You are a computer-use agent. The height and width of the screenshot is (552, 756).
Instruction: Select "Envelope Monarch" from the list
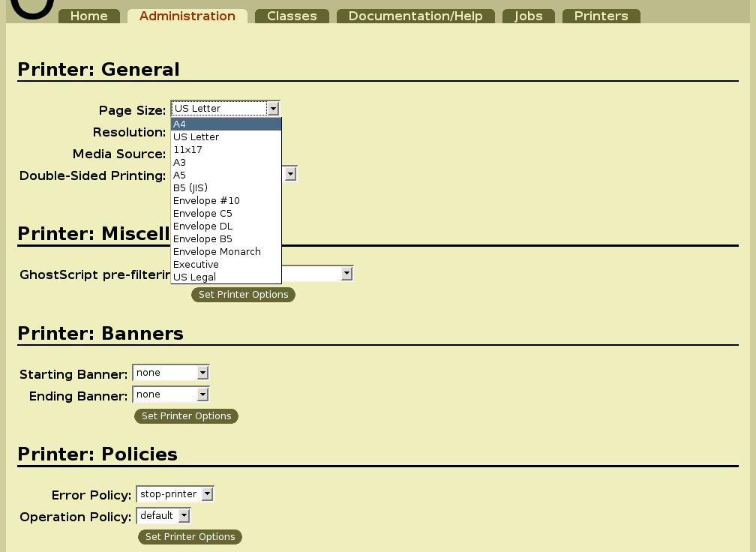click(x=217, y=251)
